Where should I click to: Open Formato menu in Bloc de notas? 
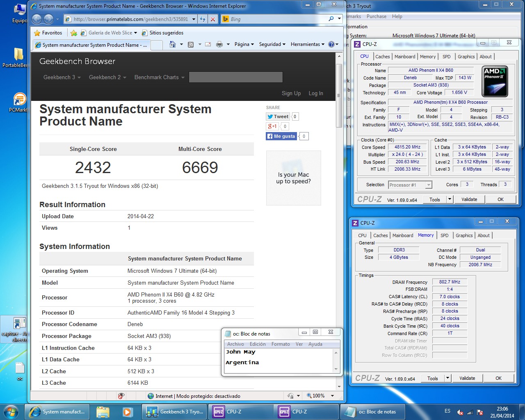click(281, 344)
